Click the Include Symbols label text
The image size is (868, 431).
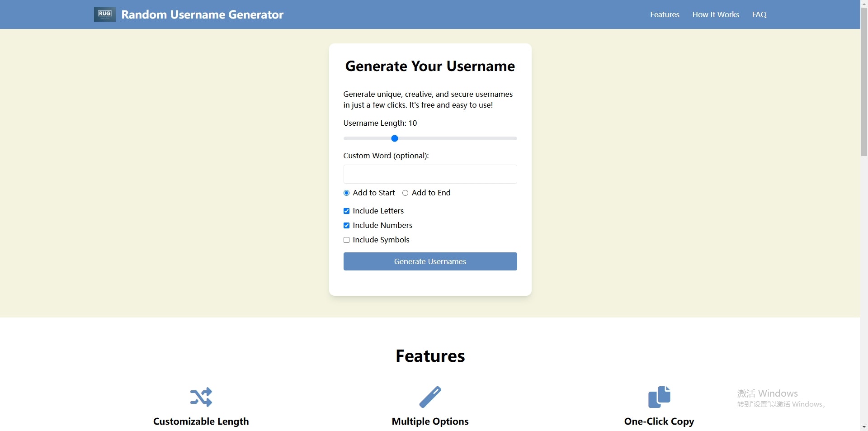pos(381,240)
